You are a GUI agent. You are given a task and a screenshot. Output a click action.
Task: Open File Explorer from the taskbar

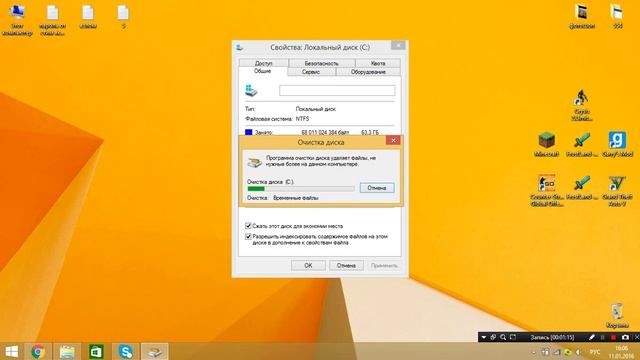click(67, 351)
